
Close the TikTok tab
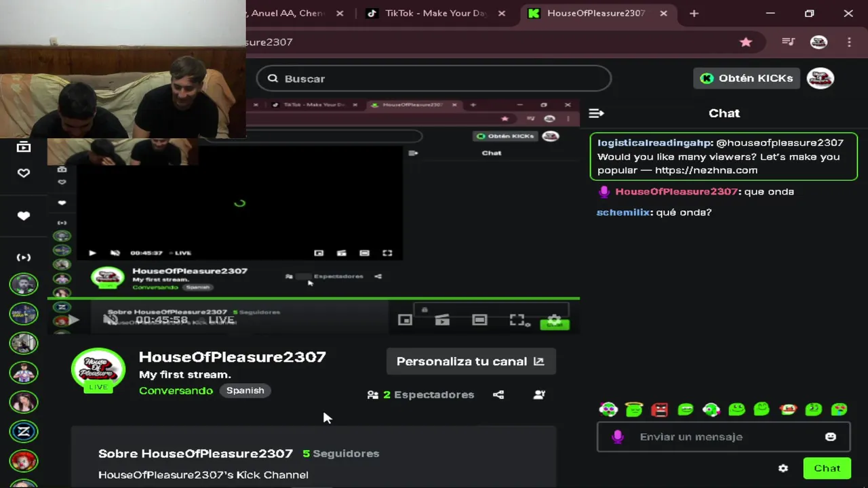tap(500, 14)
